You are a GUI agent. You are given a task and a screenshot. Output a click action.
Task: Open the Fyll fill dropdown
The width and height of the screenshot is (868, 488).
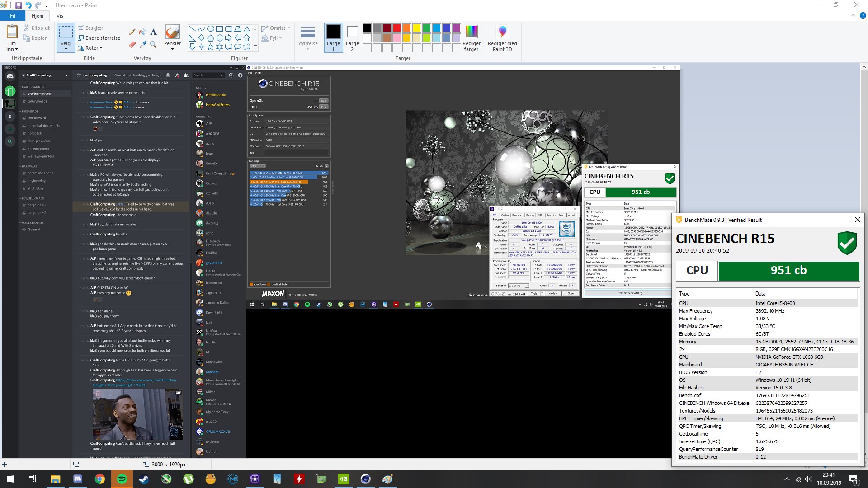pos(272,38)
